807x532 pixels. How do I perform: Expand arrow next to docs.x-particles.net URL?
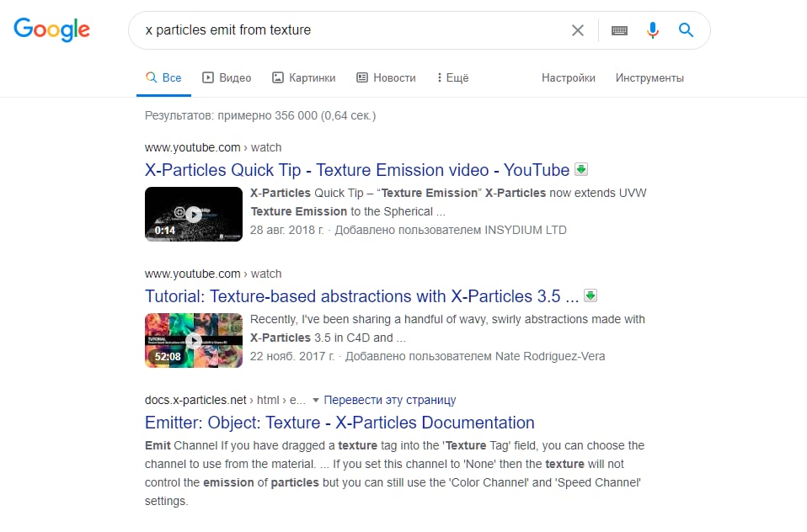[x=316, y=400]
